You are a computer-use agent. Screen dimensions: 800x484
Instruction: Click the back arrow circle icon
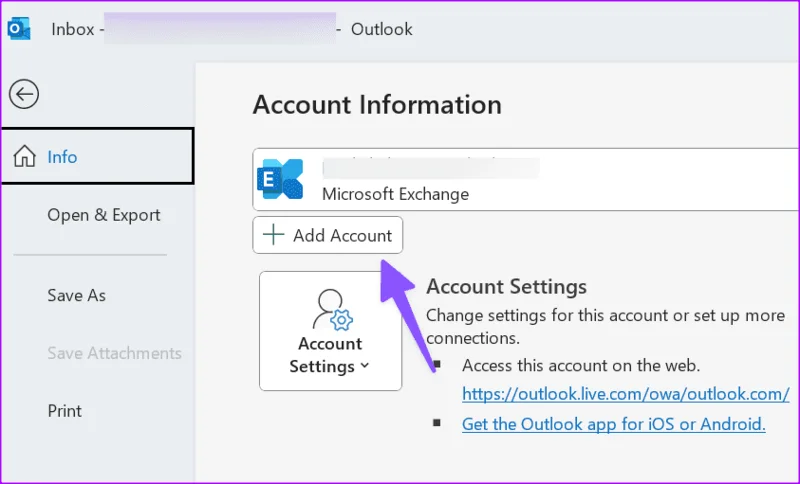[23, 94]
